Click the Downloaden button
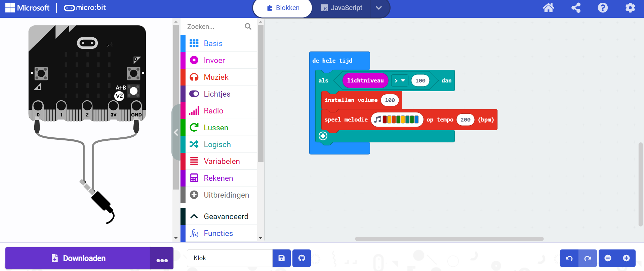The height and width of the screenshot is (271, 644). tap(78, 258)
